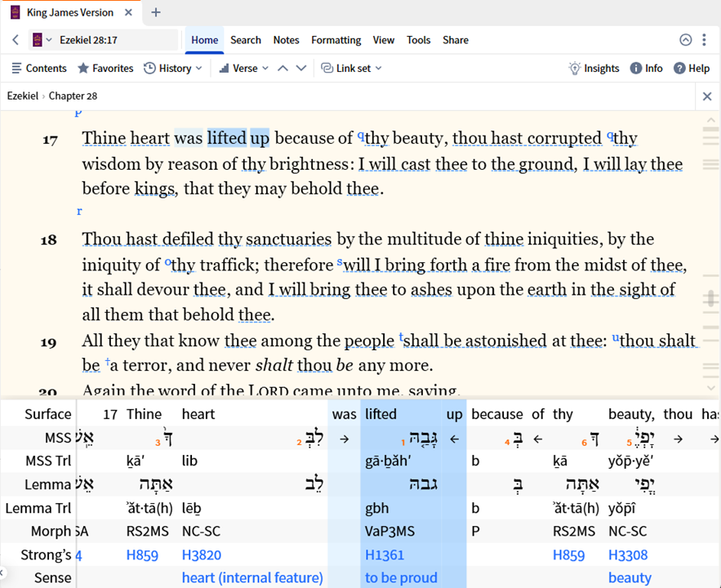Click footnote marker t before 'shall be astonished'
The height and width of the screenshot is (588, 721).
point(401,337)
